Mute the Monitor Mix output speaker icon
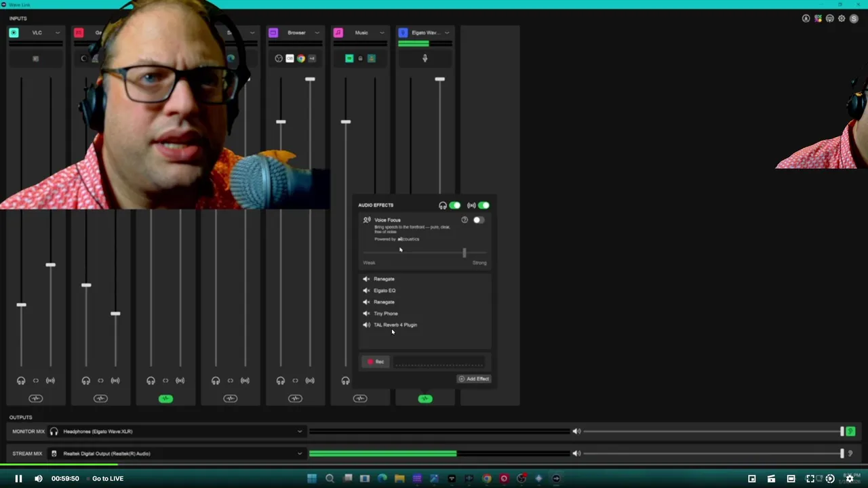The width and height of the screenshot is (868, 488). tap(576, 431)
